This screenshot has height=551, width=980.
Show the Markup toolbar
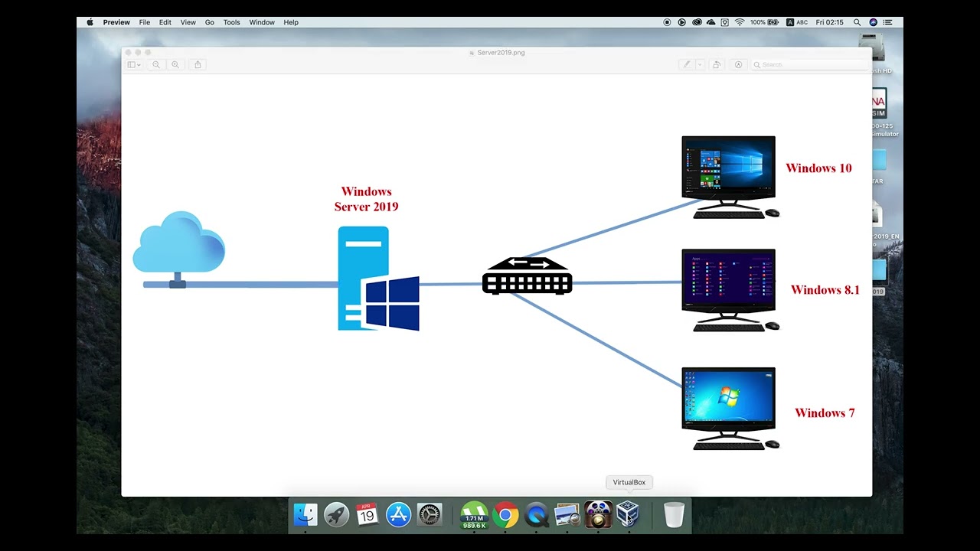(739, 65)
